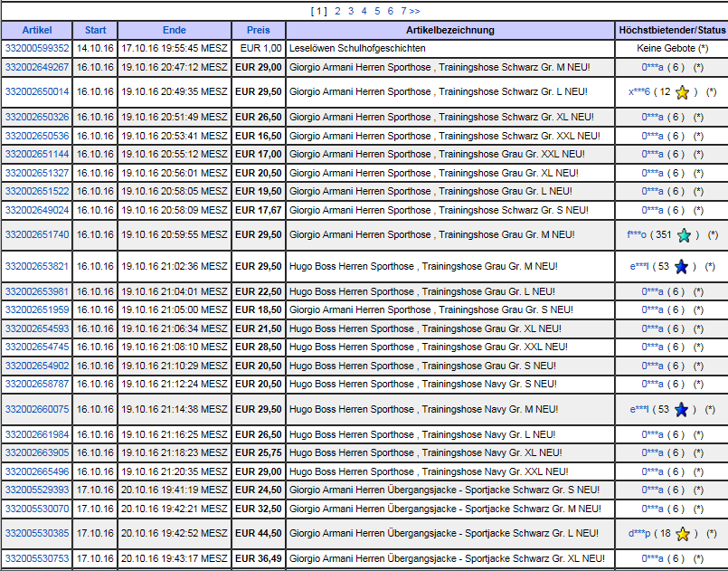Image resolution: width=728 pixels, height=571 pixels.
Task: Open item 332005529393
Action: pyautogui.click(x=37, y=490)
